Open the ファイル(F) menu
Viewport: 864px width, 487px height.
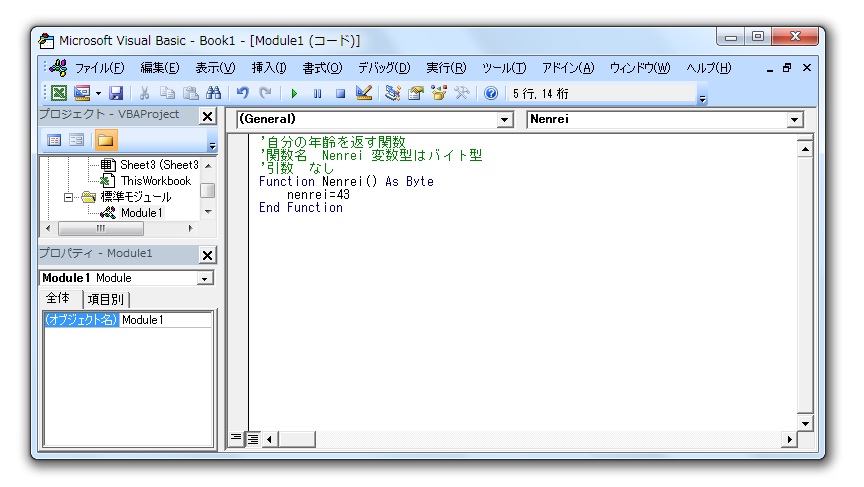[x=100, y=68]
